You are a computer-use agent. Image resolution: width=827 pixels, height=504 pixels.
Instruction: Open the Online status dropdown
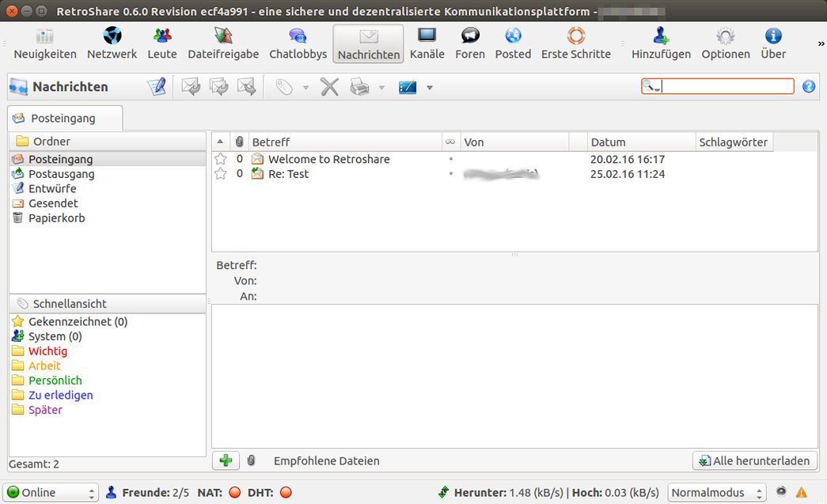(51, 492)
